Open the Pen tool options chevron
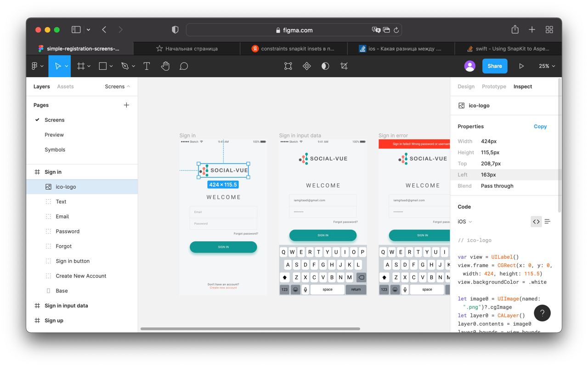This screenshot has height=367, width=588. [x=134, y=66]
